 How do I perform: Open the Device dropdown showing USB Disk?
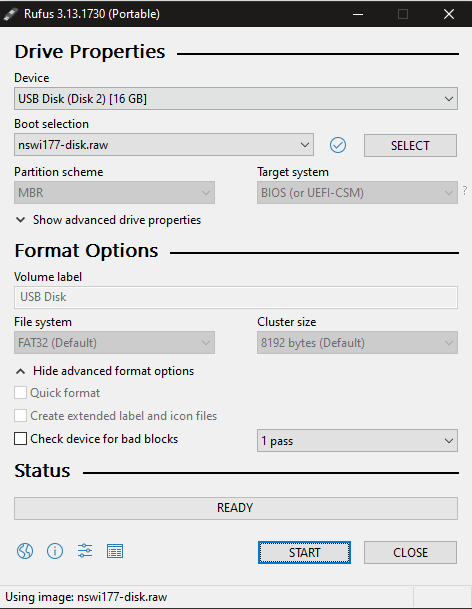[236, 99]
